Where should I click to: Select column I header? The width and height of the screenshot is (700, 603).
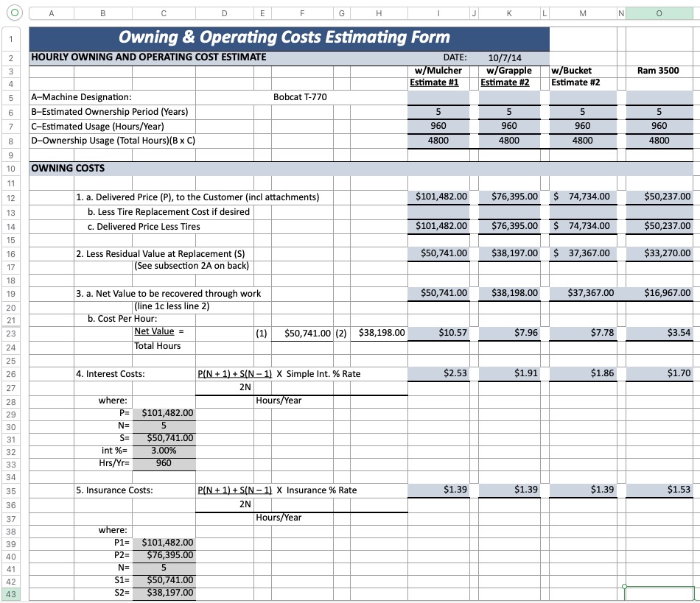(438, 13)
